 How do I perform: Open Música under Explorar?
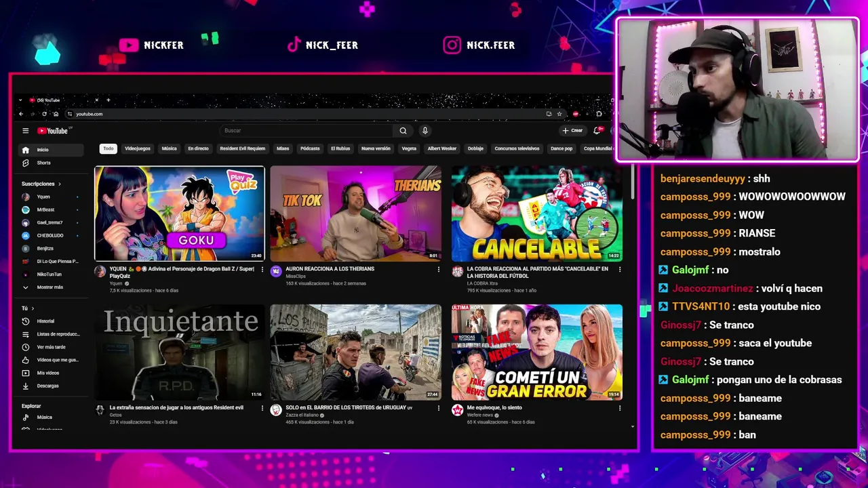(51, 418)
